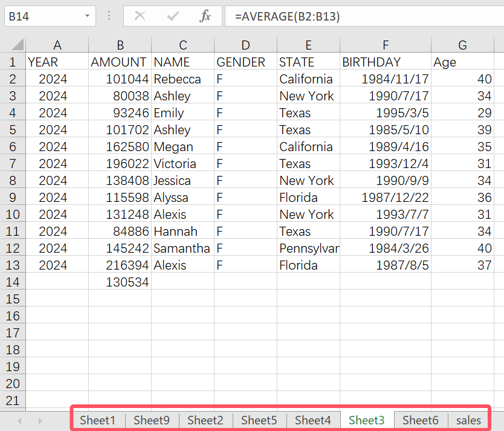Image resolution: width=504 pixels, height=431 pixels.
Task: Select the column F header
Action: tap(386, 45)
